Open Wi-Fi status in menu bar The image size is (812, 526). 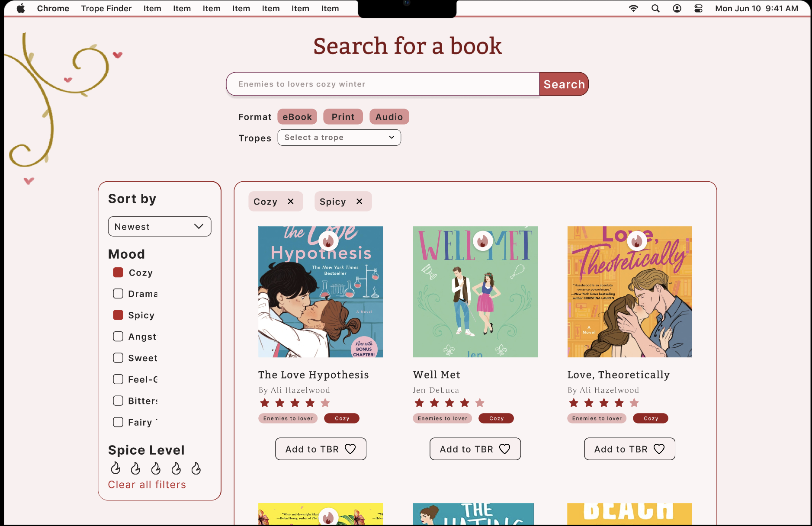coord(633,8)
